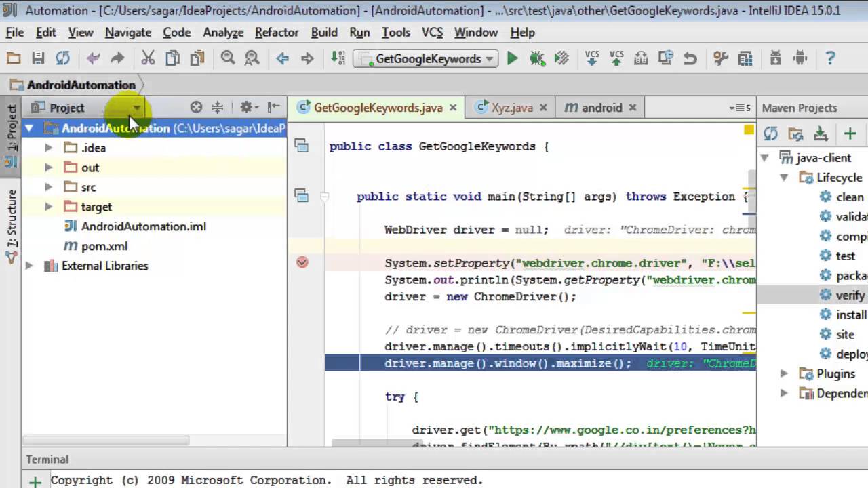The height and width of the screenshot is (488, 868).
Task: Run GetGoogleKeywords with the green play icon
Action: (x=513, y=59)
